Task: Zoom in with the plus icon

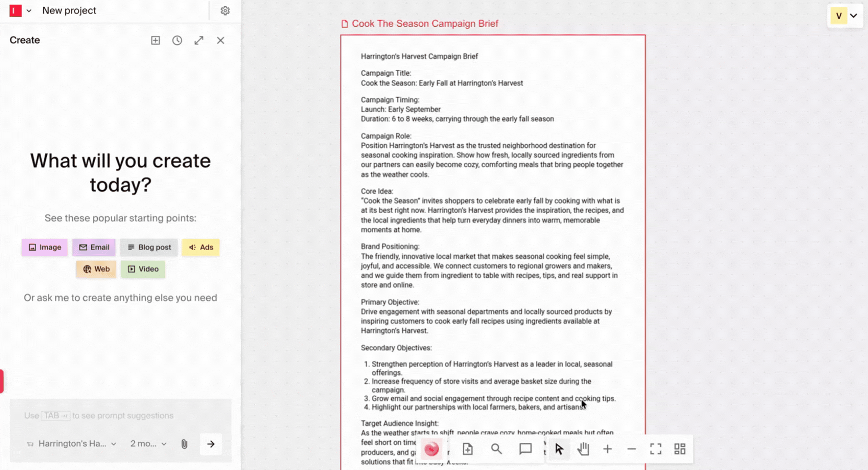Action: 607,449
